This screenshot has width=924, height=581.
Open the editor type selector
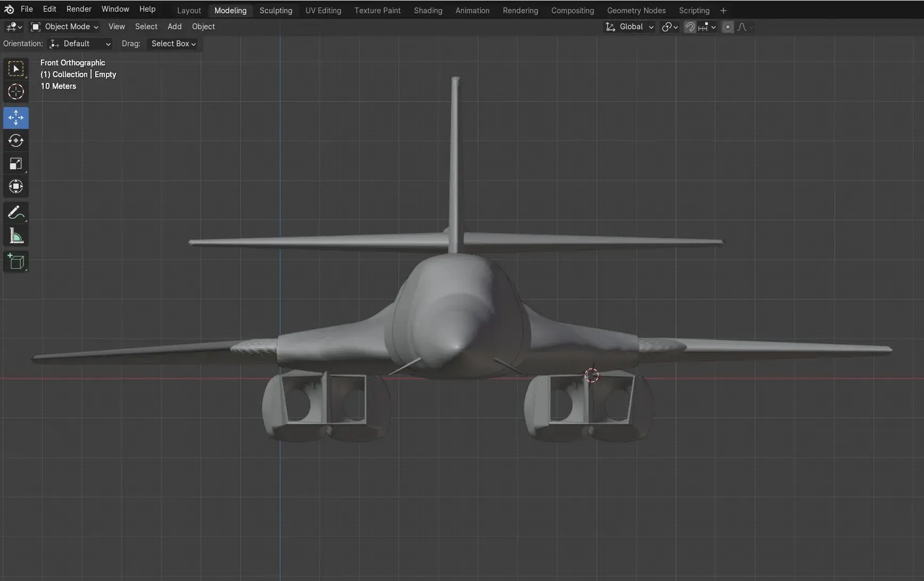click(14, 27)
